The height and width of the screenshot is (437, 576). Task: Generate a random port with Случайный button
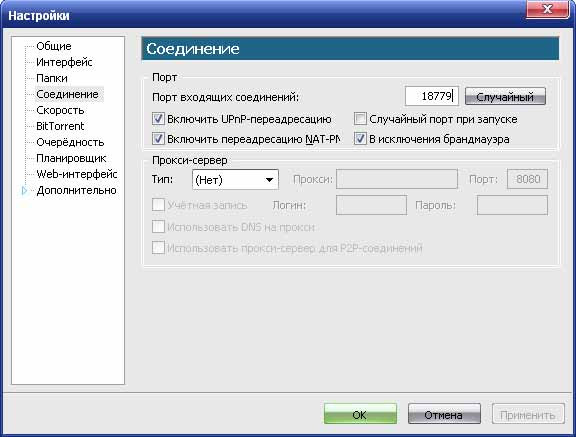(x=505, y=97)
